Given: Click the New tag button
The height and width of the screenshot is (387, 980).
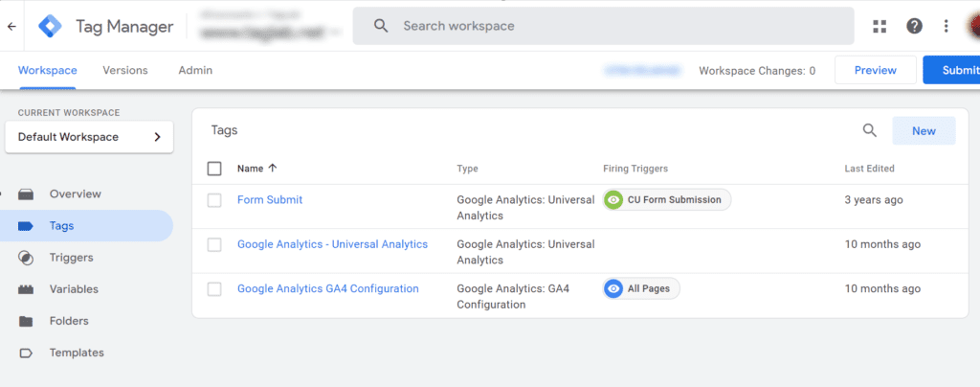Looking at the screenshot, I should 924,130.
